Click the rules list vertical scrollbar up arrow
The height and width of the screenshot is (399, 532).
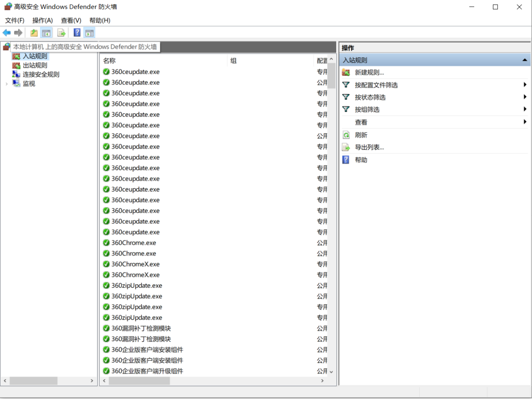[331, 59]
